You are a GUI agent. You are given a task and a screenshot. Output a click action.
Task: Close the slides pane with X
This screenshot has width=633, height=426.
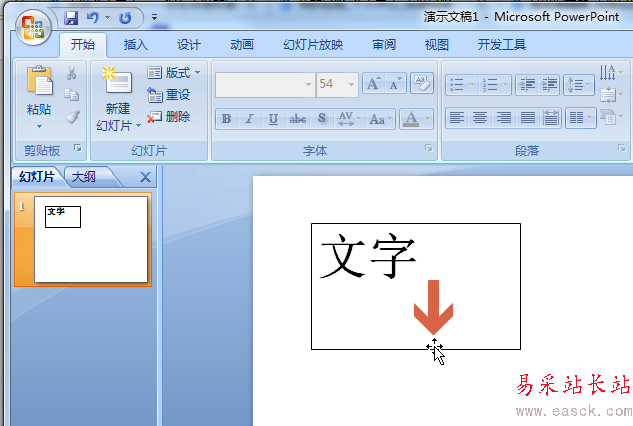(x=145, y=177)
